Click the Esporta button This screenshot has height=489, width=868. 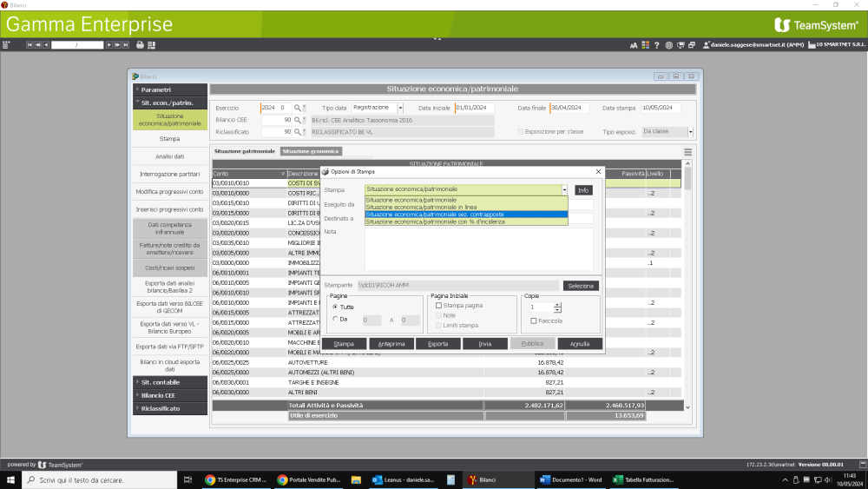click(x=437, y=344)
